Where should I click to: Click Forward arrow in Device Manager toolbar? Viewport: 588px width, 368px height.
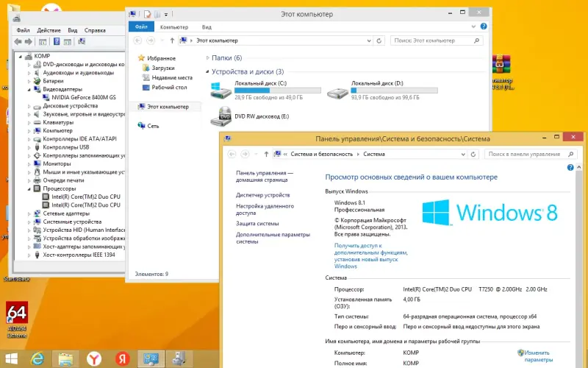(28, 42)
